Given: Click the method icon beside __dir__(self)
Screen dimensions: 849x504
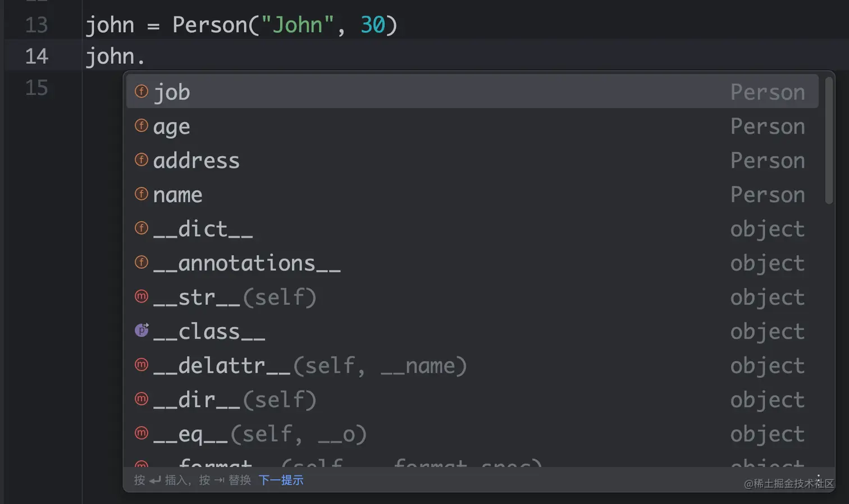Looking at the screenshot, I should pyautogui.click(x=141, y=399).
